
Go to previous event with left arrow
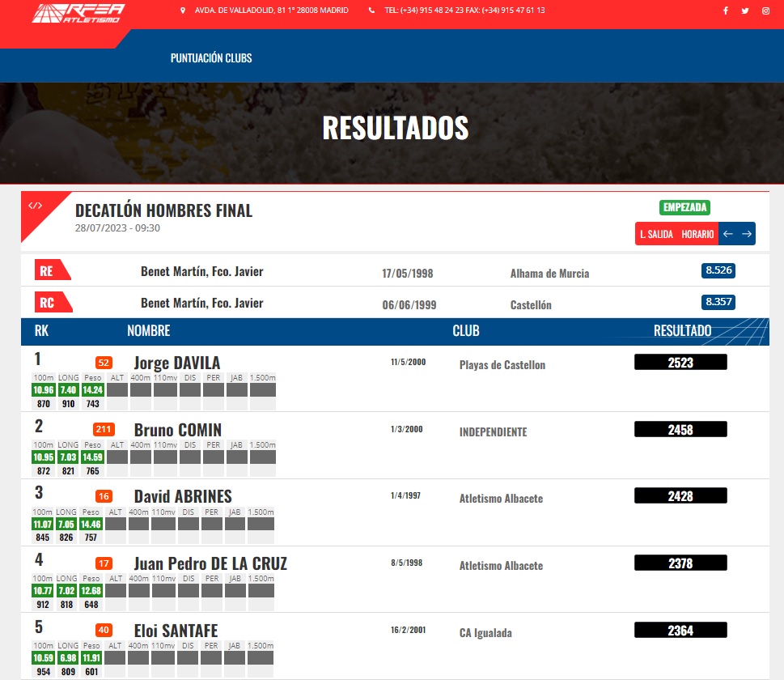coord(728,234)
